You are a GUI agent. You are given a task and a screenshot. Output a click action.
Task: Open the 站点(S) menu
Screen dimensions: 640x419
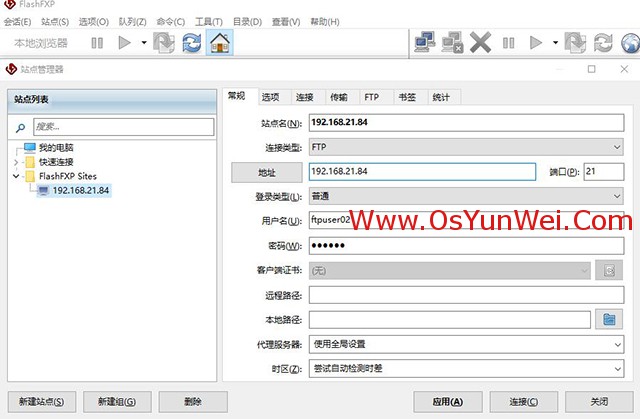(55, 22)
